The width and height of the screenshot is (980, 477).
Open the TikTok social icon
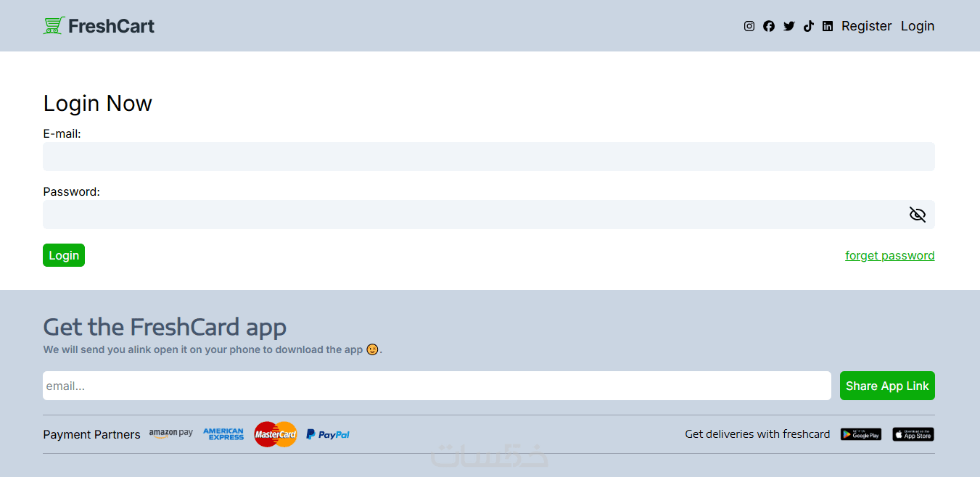[x=809, y=26]
